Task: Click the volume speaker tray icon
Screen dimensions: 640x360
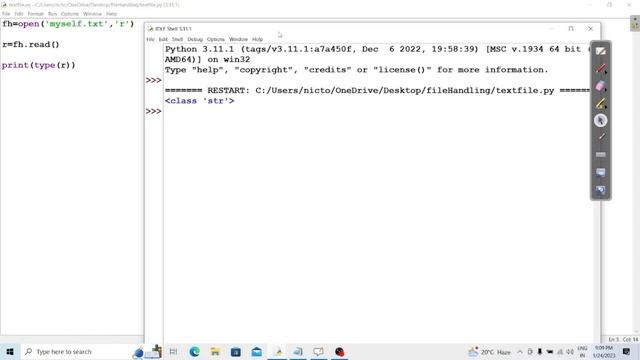Action: point(570,352)
